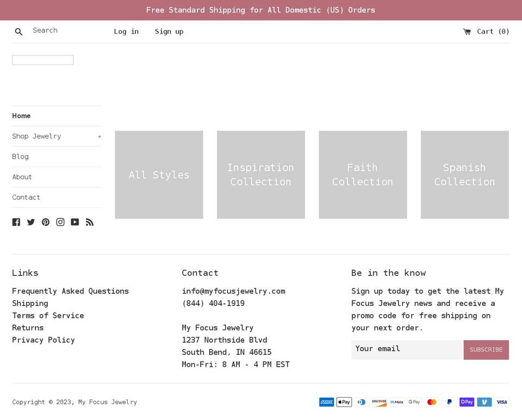The width and height of the screenshot is (522, 420).
Task: Click the American Express payment icon
Action: pos(327,402)
